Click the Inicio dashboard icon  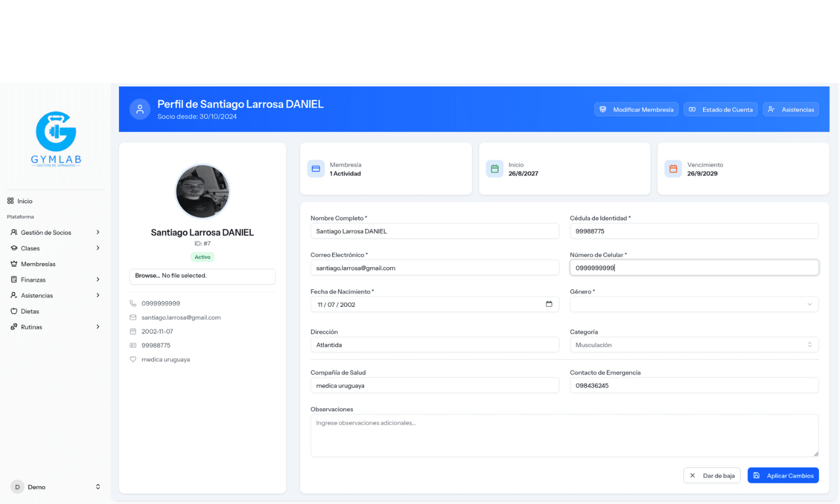click(10, 201)
